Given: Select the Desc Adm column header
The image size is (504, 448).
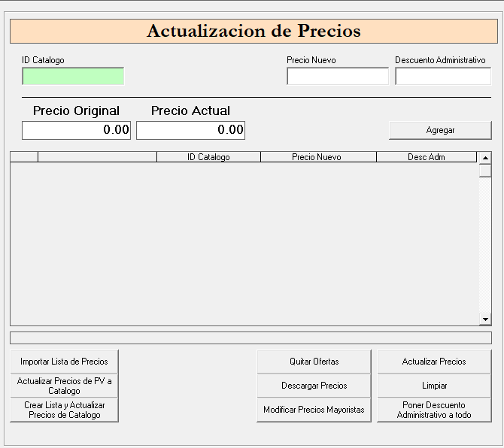Looking at the screenshot, I should click(x=426, y=157).
